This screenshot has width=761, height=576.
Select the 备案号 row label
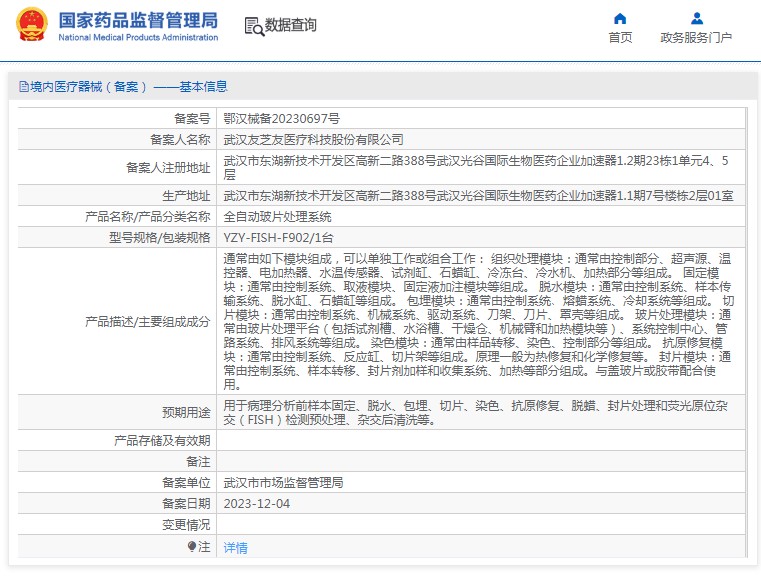coord(192,118)
